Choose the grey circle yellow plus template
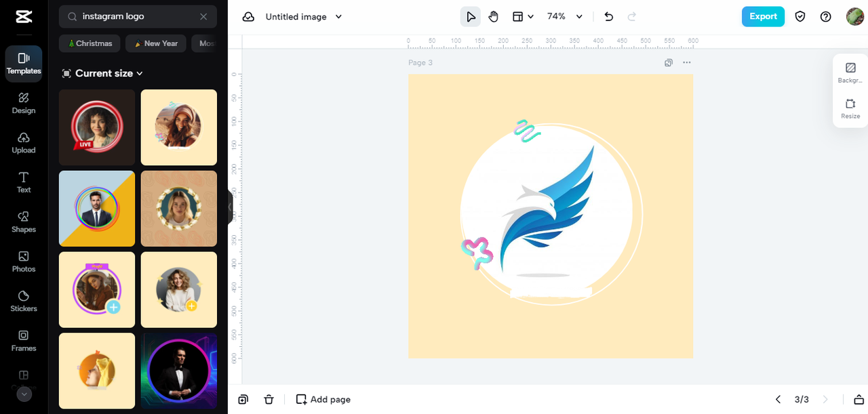This screenshot has width=868, height=414. pyautogui.click(x=179, y=290)
